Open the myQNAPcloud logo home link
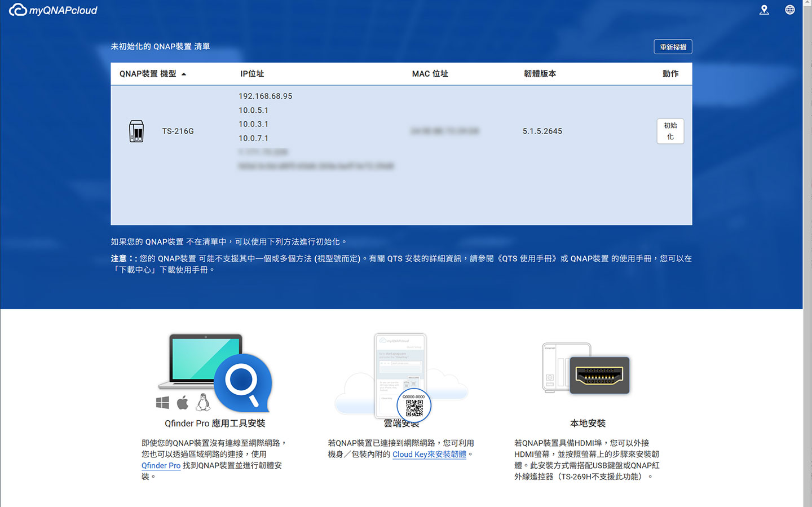 point(53,10)
